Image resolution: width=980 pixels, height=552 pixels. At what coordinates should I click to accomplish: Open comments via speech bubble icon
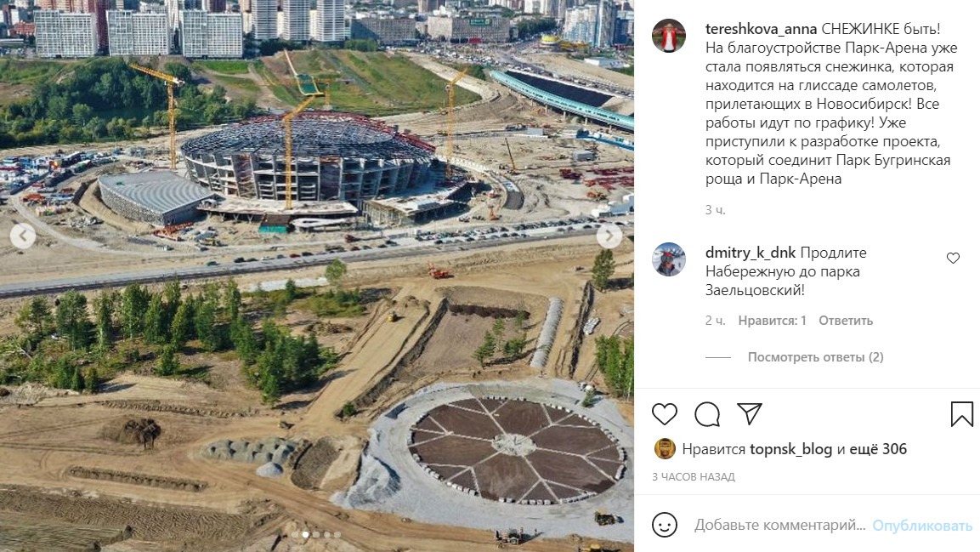[x=707, y=414]
